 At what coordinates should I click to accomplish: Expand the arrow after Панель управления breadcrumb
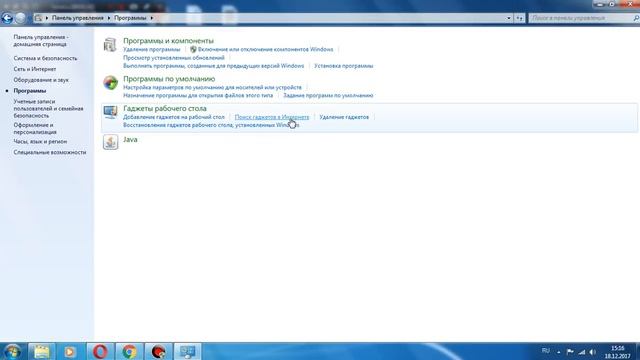[109, 18]
